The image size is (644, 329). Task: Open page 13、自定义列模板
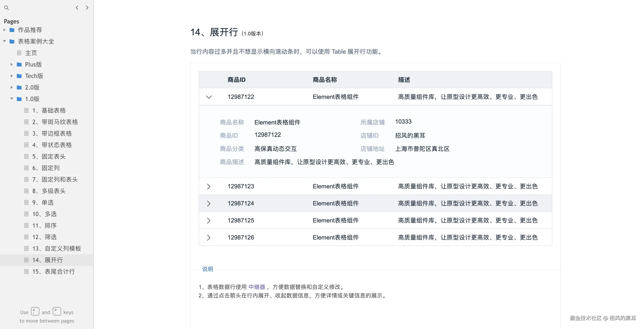pos(56,248)
